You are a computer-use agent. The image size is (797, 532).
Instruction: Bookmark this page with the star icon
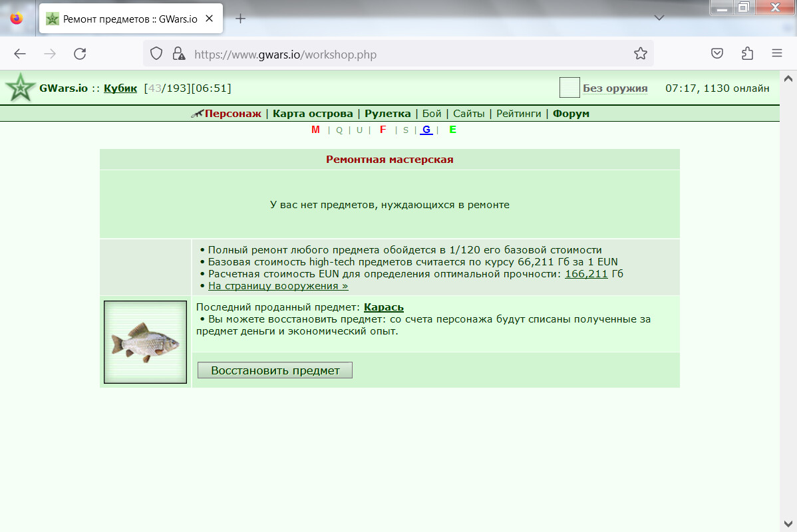(x=641, y=54)
